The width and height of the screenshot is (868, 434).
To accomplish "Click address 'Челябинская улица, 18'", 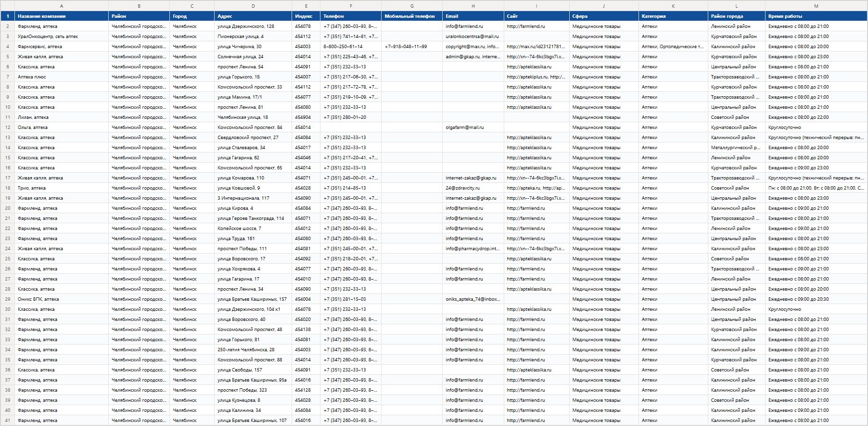I will 253,117.
